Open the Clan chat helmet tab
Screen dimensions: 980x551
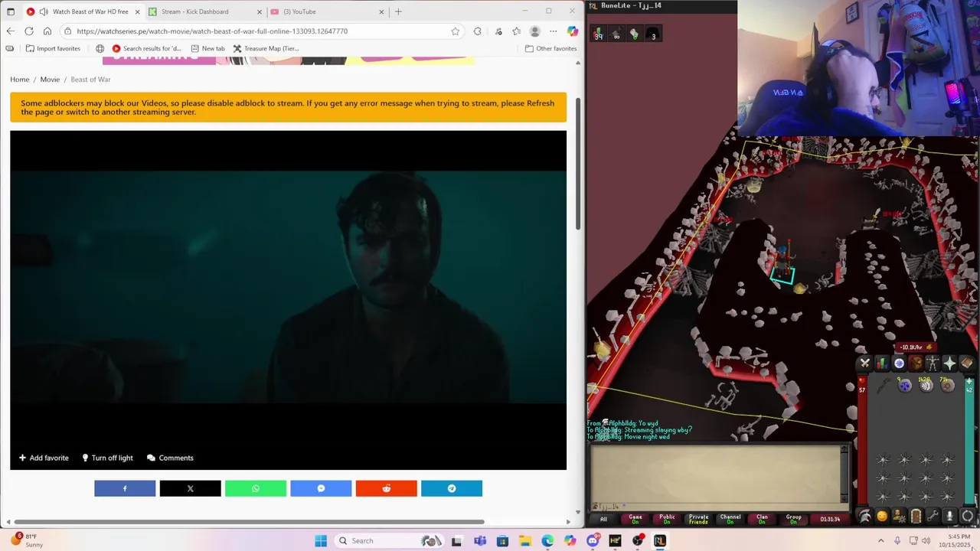pos(865,516)
